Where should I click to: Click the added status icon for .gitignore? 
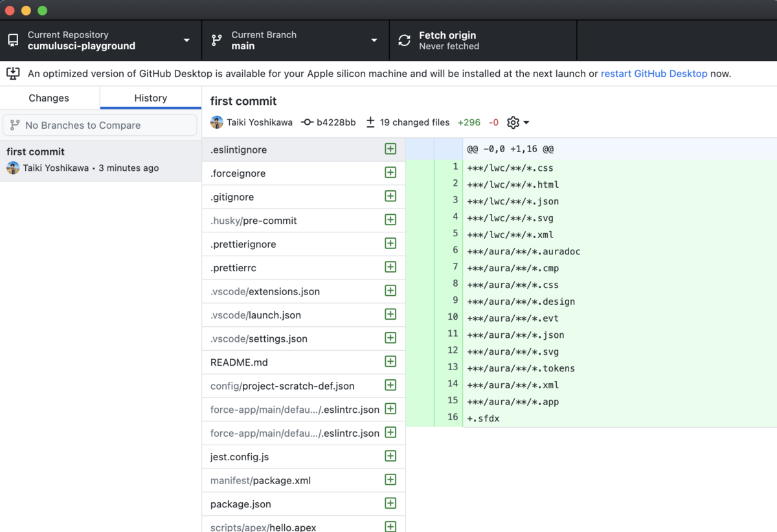click(390, 197)
